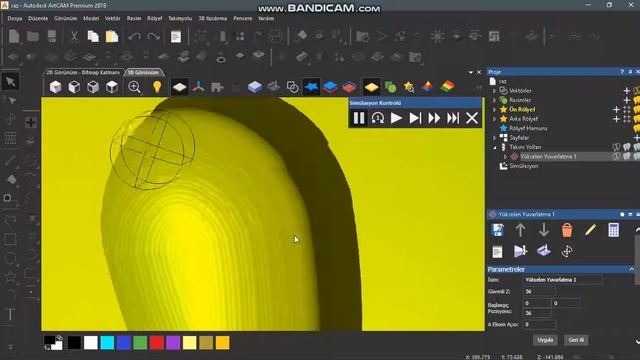The image size is (640, 360).
Task: Click the rainbow layered colour shading icon
Action: 448,87
